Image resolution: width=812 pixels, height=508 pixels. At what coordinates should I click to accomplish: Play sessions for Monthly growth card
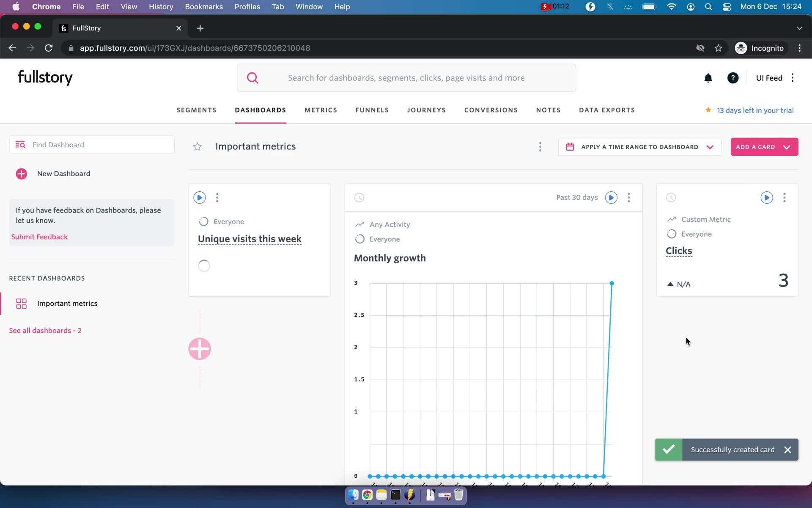coord(611,198)
